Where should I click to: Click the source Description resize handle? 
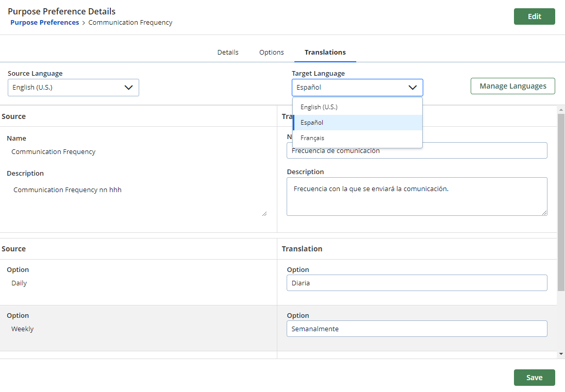(264, 213)
